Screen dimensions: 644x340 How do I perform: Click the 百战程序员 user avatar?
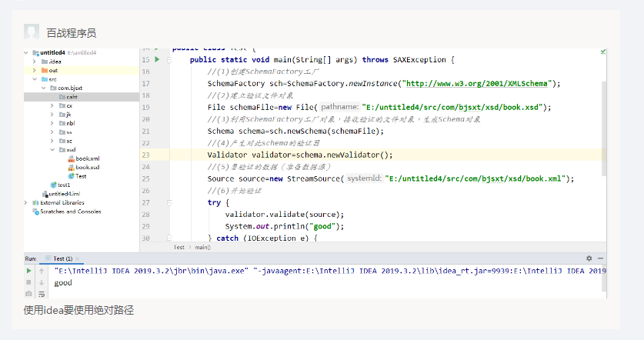pyautogui.click(x=32, y=32)
